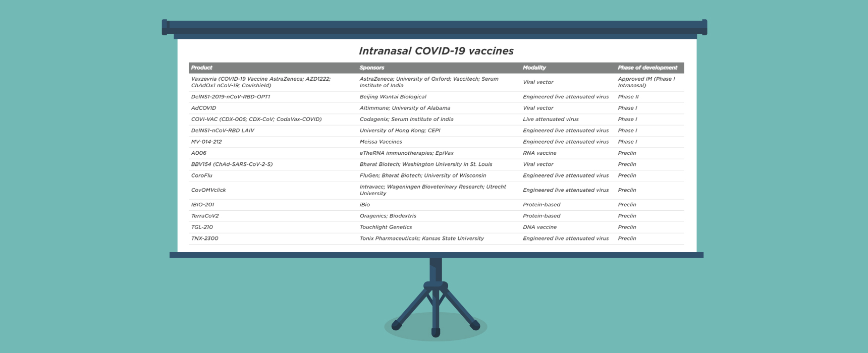Click the "RNA vaccine" modality cell

point(539,153)
